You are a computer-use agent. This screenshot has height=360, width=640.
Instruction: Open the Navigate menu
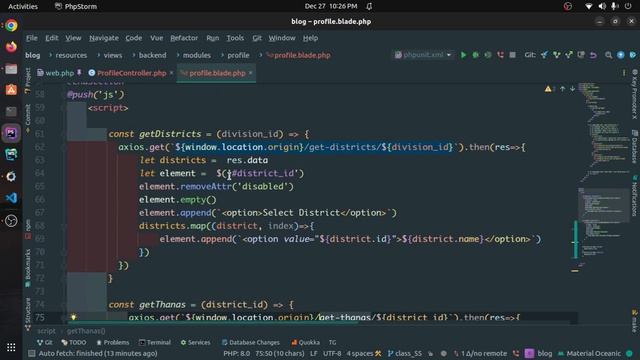pos(104,38)
